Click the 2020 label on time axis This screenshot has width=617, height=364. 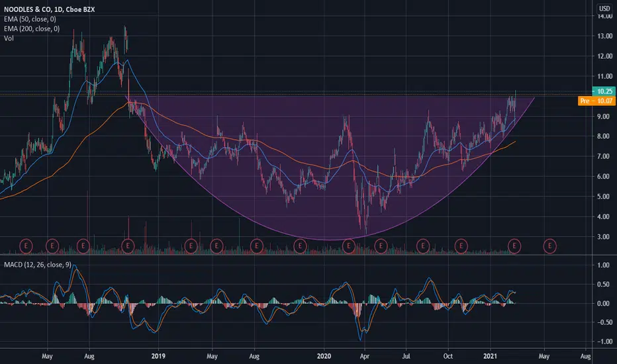click(x=324, y=356)
